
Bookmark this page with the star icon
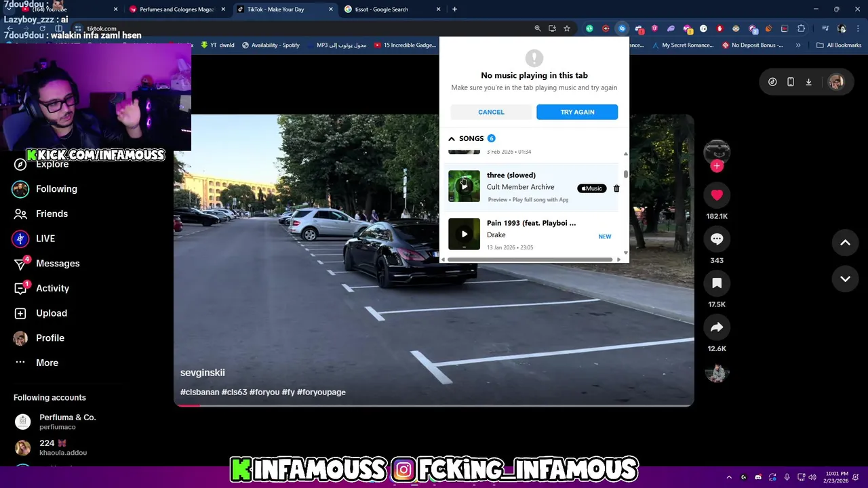tap(567, 28)
